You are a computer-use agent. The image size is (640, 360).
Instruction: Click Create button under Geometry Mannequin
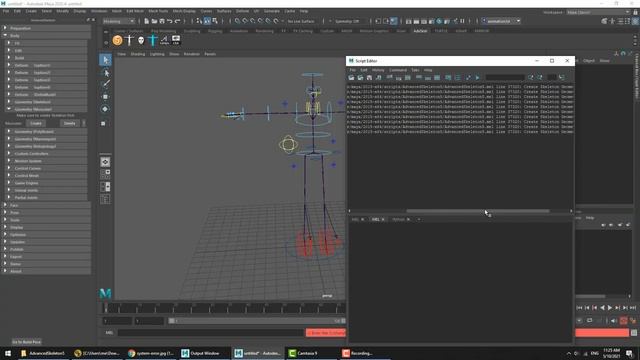click(36, 123)
